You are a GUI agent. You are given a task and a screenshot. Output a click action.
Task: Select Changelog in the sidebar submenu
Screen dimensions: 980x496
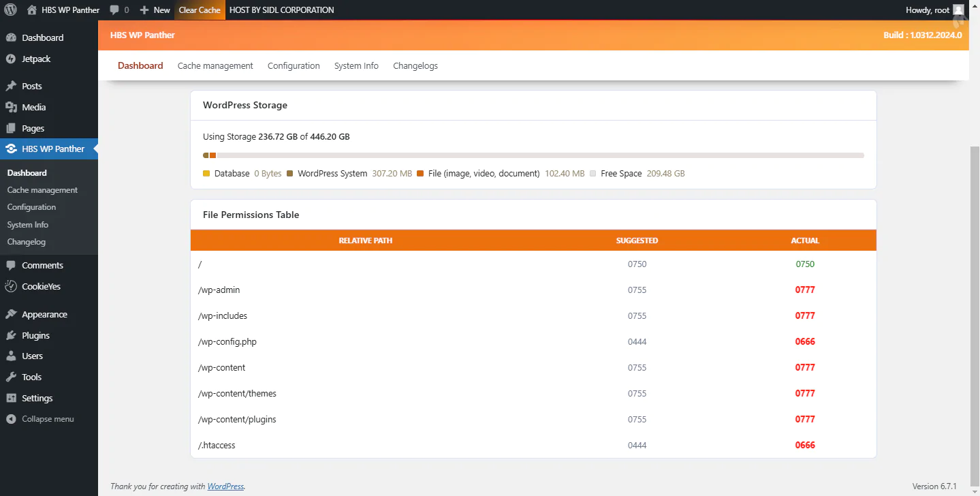coord(27,242)
